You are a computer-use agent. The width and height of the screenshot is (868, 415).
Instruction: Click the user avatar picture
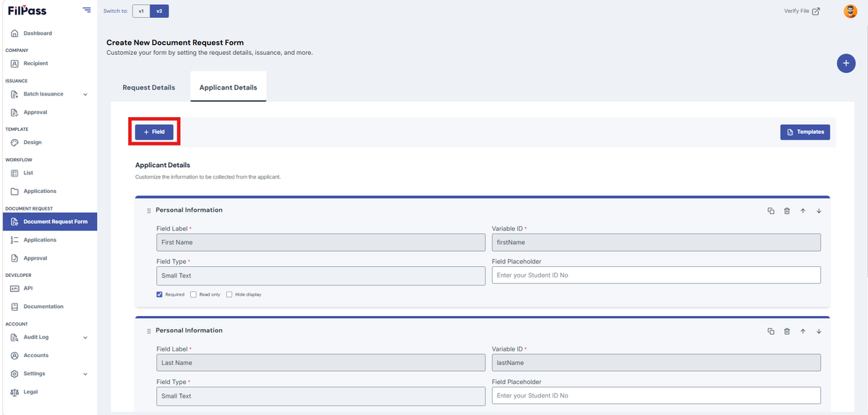pos(850,11)
